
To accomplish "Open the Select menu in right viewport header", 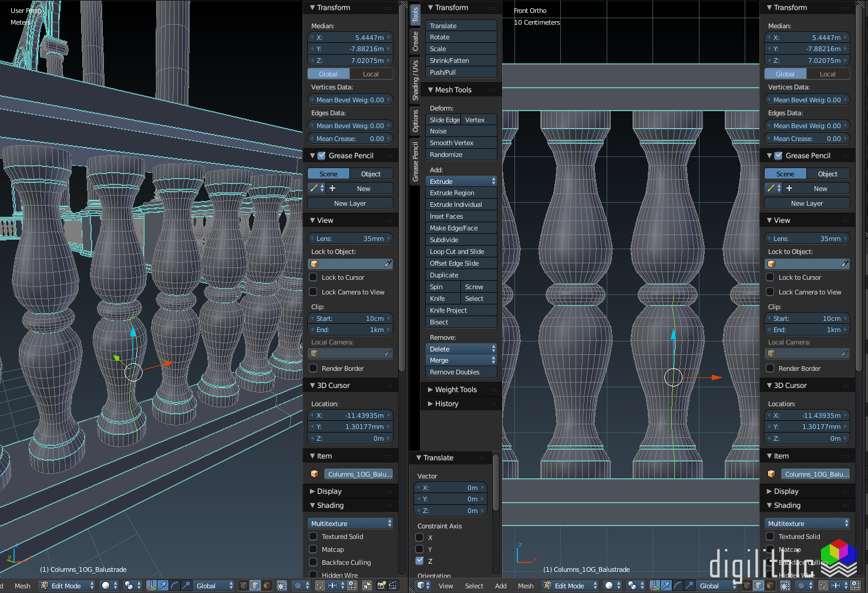I will tap(474, 586).
